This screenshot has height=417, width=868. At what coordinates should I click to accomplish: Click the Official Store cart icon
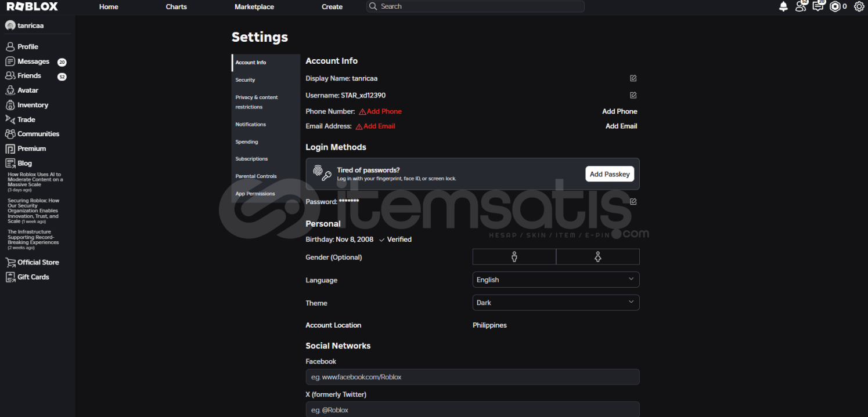click(x=10, y=262)
